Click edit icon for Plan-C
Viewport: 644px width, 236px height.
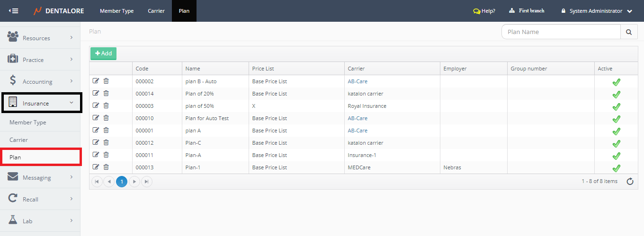[96, 142]
